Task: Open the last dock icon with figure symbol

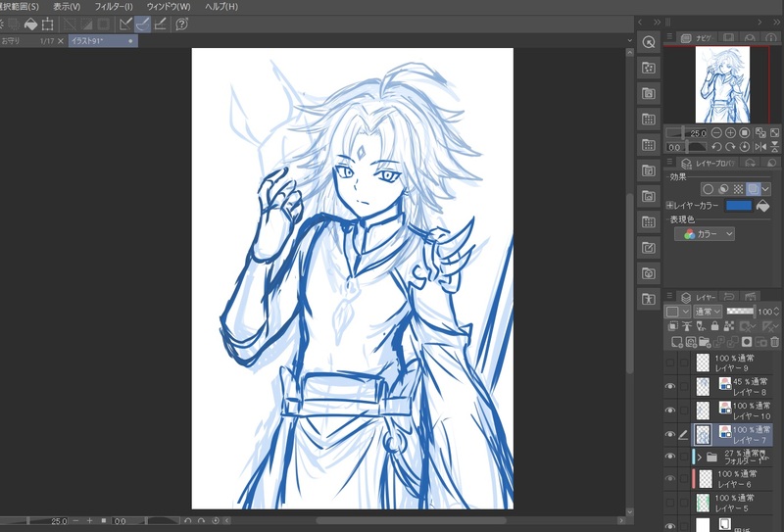Action: [x=649, y=299]
